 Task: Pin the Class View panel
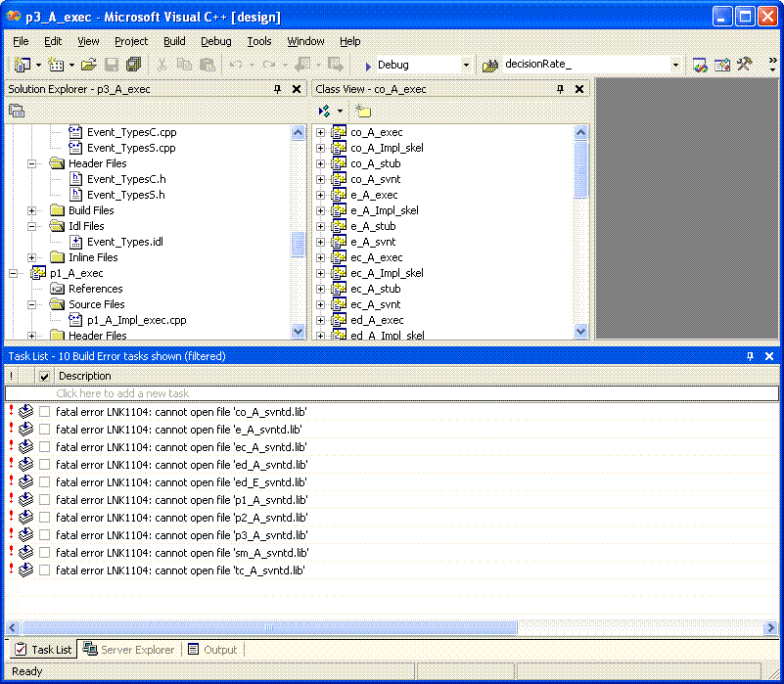coord(560,89)
